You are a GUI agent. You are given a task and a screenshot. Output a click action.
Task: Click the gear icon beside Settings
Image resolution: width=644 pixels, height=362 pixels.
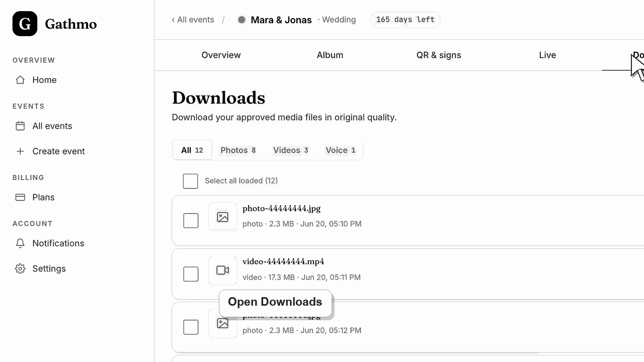(x=20, y=268)
